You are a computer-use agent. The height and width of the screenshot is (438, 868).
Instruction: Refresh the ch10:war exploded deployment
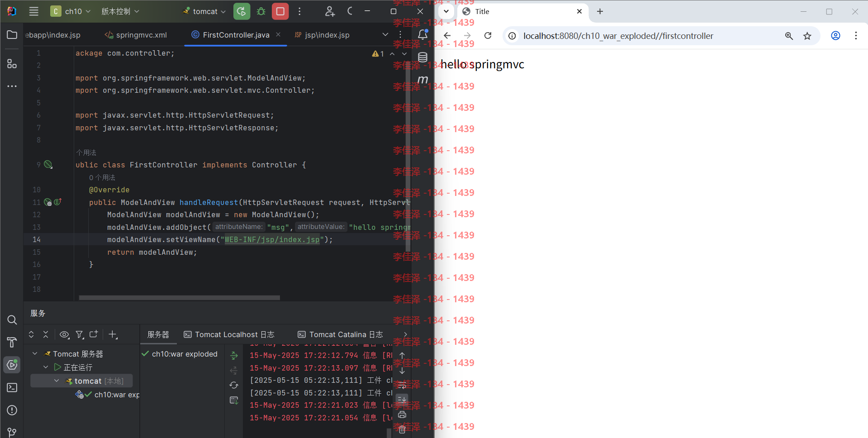pyautogui.click(x=234, y=385)
